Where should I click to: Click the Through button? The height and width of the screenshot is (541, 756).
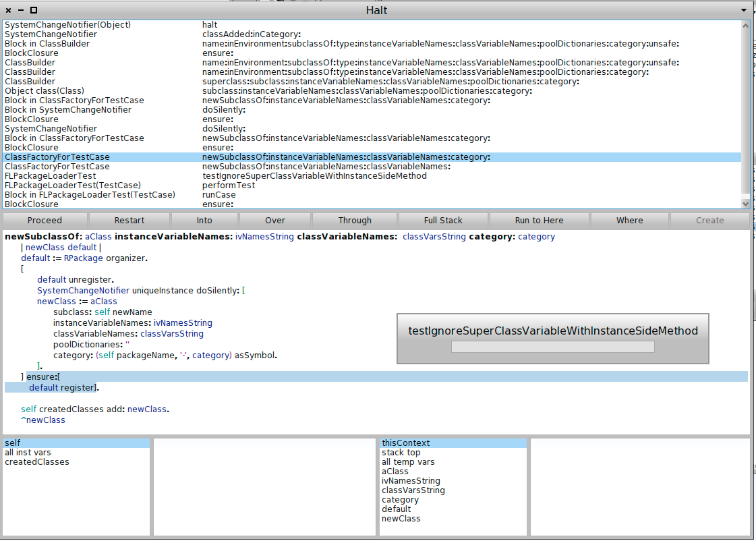tap(355, 221)
